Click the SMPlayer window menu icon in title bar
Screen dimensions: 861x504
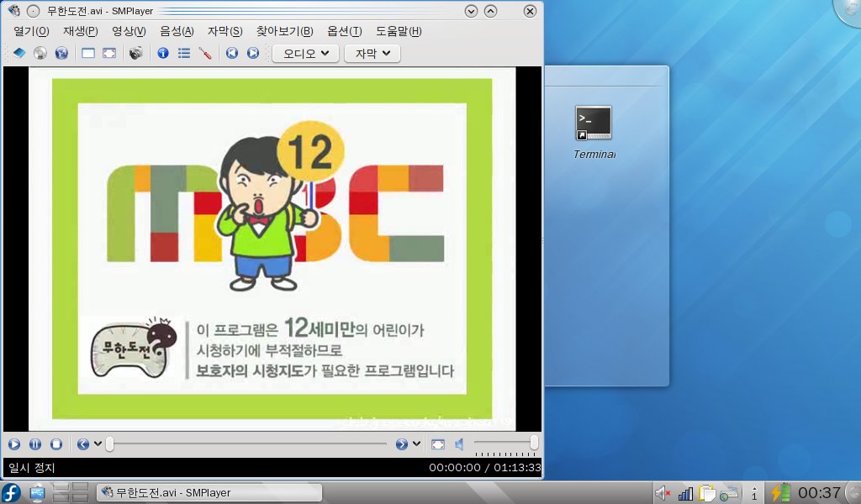tap(13, 11)
